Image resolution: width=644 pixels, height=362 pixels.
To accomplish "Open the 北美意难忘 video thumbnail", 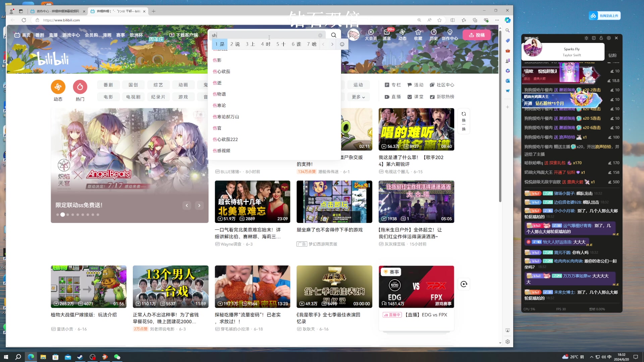I will (x=252, y=202).
